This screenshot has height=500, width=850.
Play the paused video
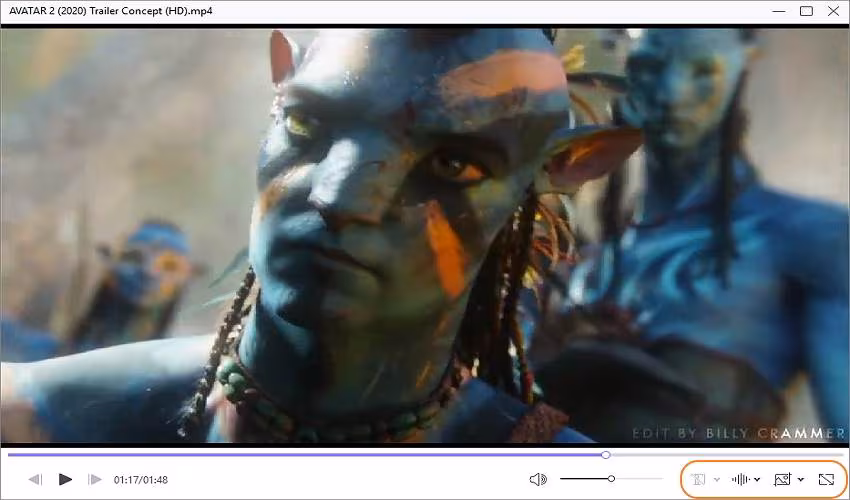65,479
